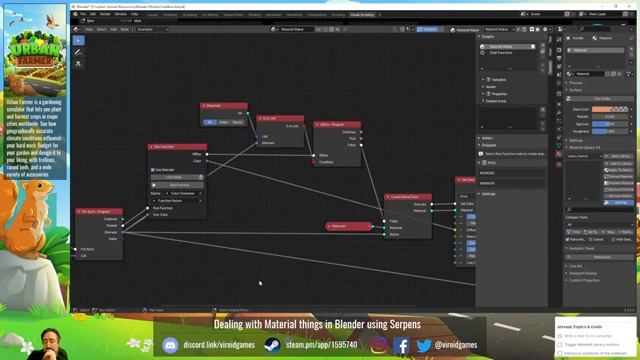
Task: Open the World properties tab icon
Action: (x=559, y=83)
